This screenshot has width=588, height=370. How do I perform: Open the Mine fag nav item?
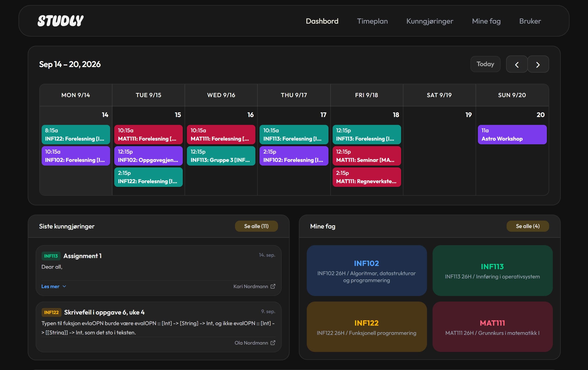(486, 21)
